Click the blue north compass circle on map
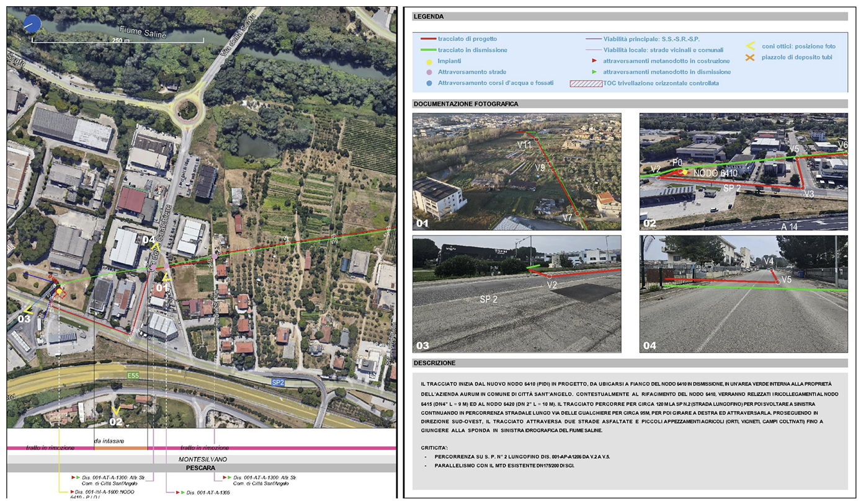The image size is (861, 504). coord(32,24)
